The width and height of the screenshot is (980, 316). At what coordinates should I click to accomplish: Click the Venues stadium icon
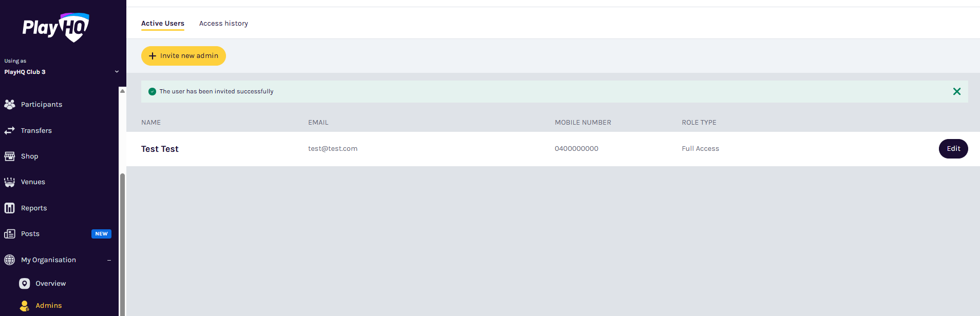(9, 182)
